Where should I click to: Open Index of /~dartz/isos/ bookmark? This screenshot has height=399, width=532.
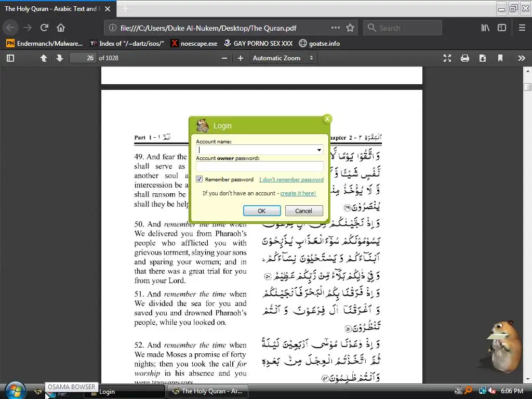click(127, 44)
